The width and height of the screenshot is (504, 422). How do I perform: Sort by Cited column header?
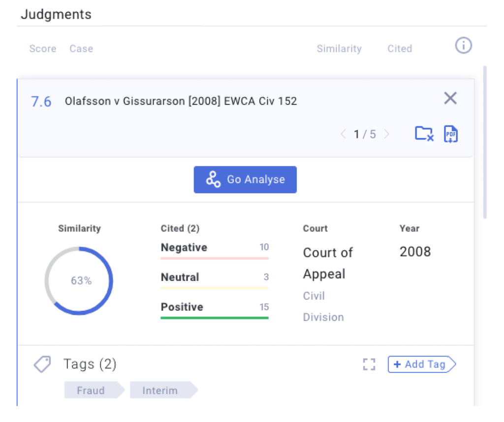point(399,49)
